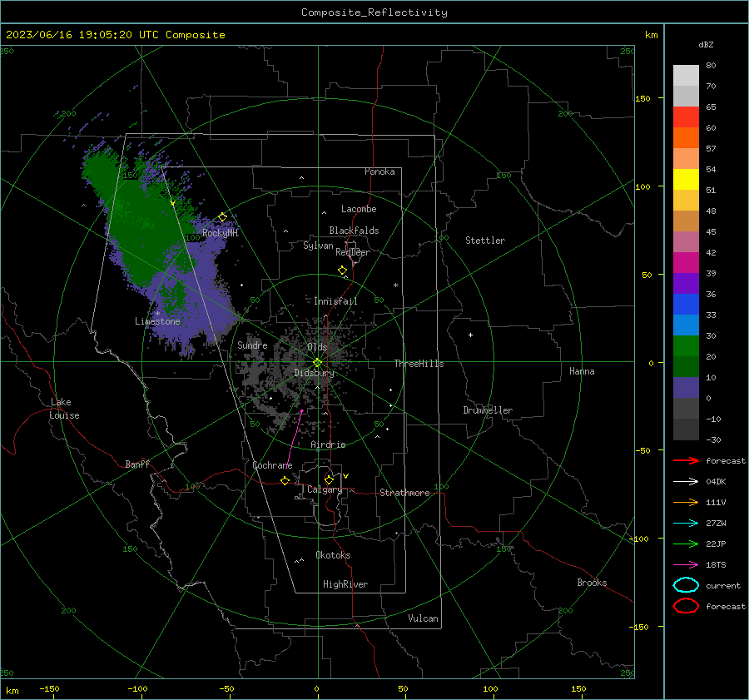Click the Banff label on map
Image resolution: width=749 pixels, height=700 pixels.
point(137,464)
